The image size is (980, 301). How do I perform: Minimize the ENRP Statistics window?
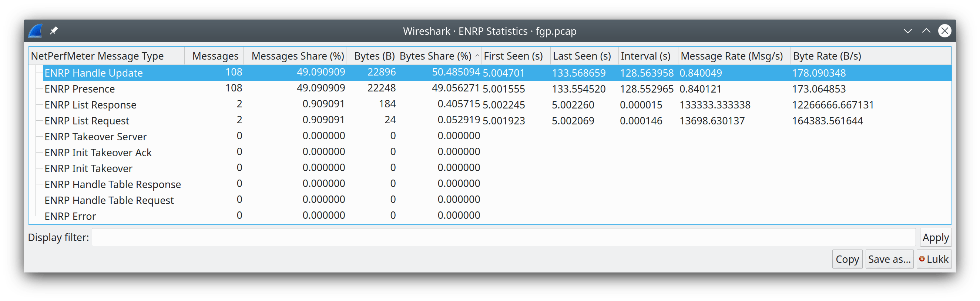coord(908,31)
